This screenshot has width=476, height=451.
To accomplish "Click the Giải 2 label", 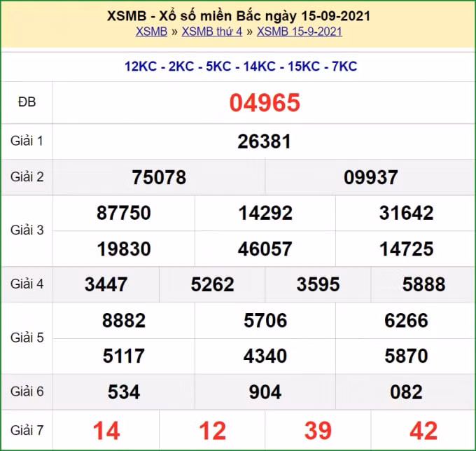I will point(27,176).
